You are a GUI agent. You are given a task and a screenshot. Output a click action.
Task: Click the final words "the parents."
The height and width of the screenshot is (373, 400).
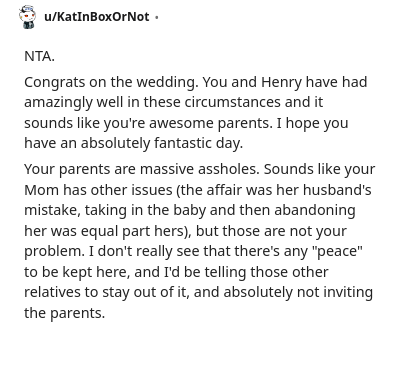pos(65,313)
